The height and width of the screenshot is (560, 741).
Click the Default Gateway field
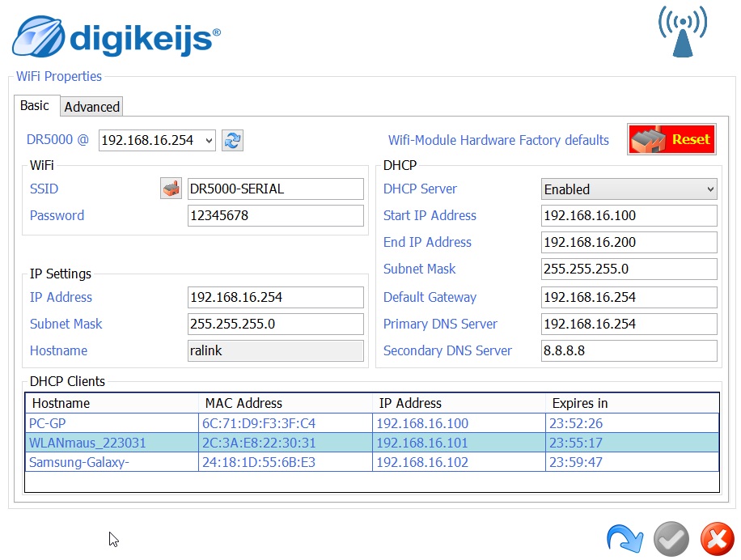(629, 297)
